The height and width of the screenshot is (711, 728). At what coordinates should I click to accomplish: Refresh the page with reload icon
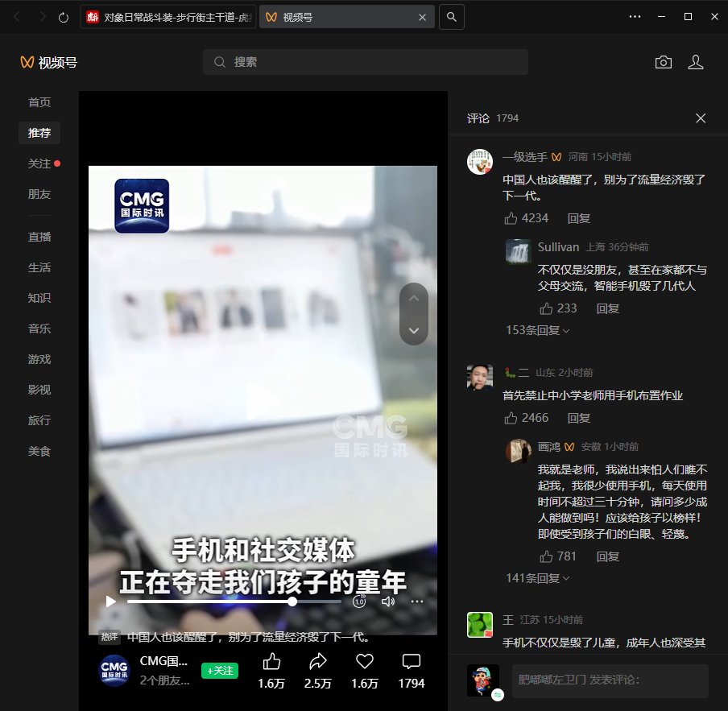(x=64, y=17)
